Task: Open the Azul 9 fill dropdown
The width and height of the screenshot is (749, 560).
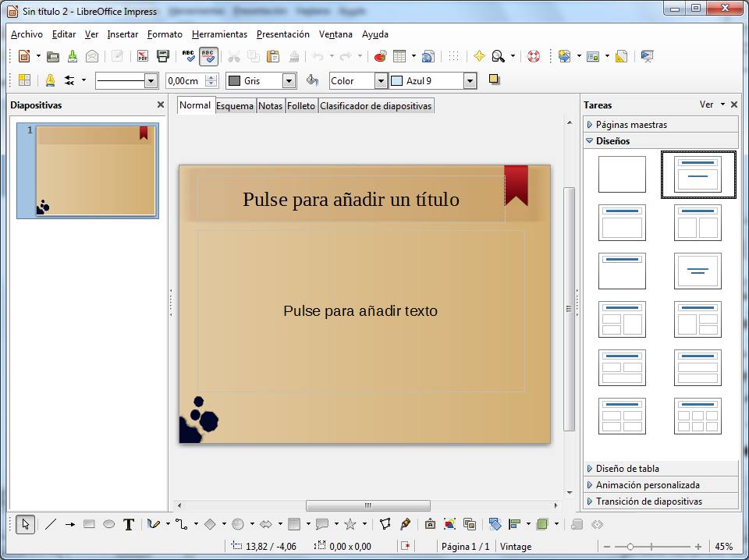Action: coord(468,80)
